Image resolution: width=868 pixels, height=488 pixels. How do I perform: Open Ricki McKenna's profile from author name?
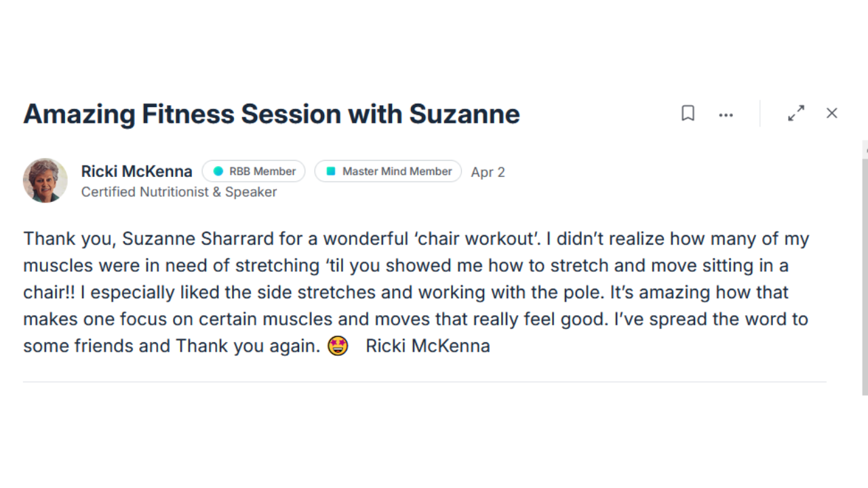[136, 171]
